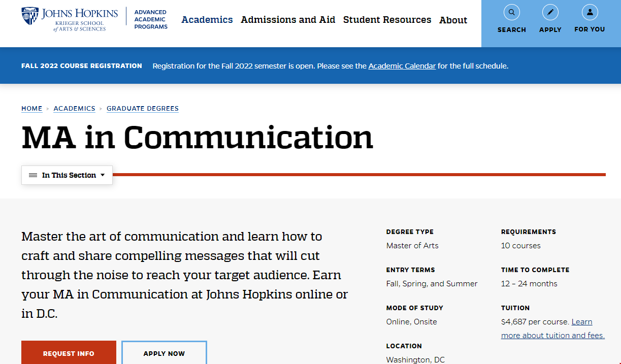Click the Washington, DC location value
The image size is (621, 364).
tap(415, 359)
